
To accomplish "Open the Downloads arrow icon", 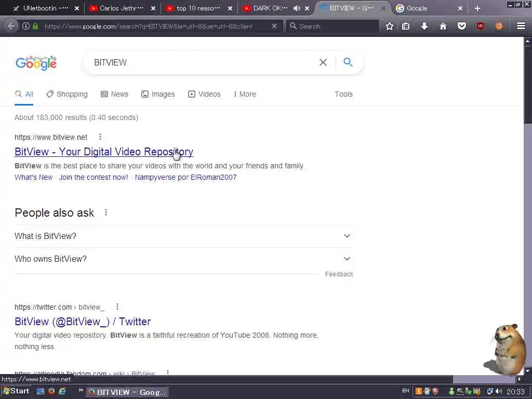I will tap(424, 26).
